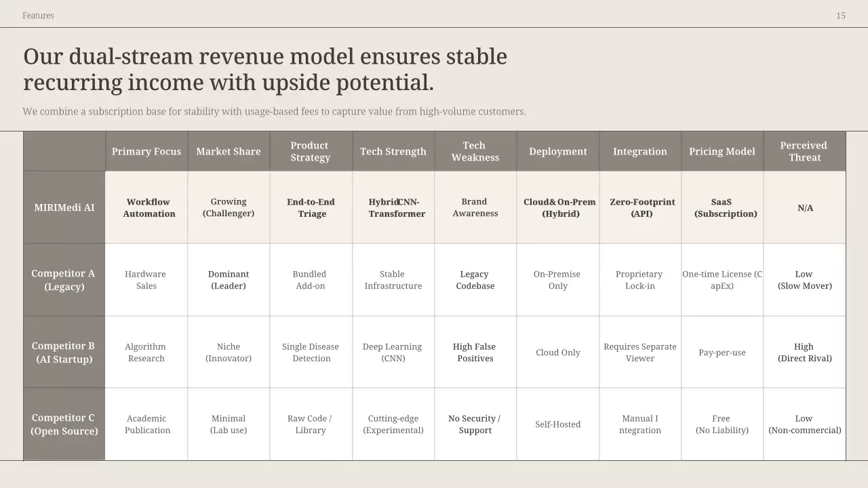Click the page number 15
The image size is (868, 488).
point(840,16)
